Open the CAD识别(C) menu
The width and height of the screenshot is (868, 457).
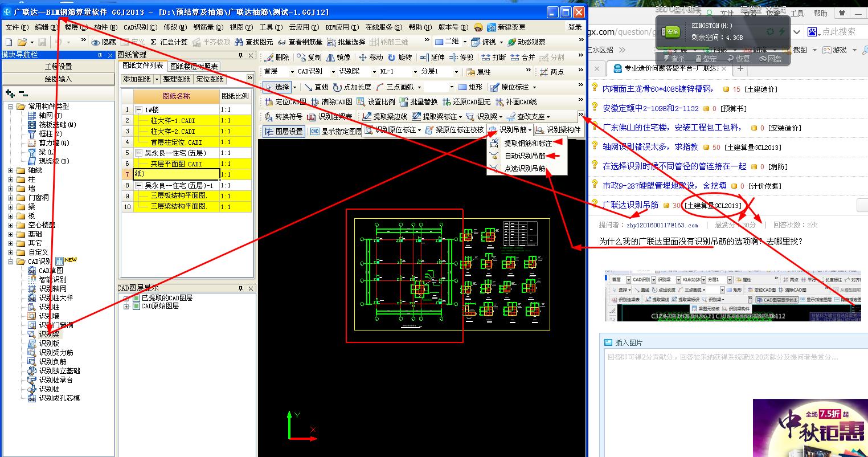(140, 27)
